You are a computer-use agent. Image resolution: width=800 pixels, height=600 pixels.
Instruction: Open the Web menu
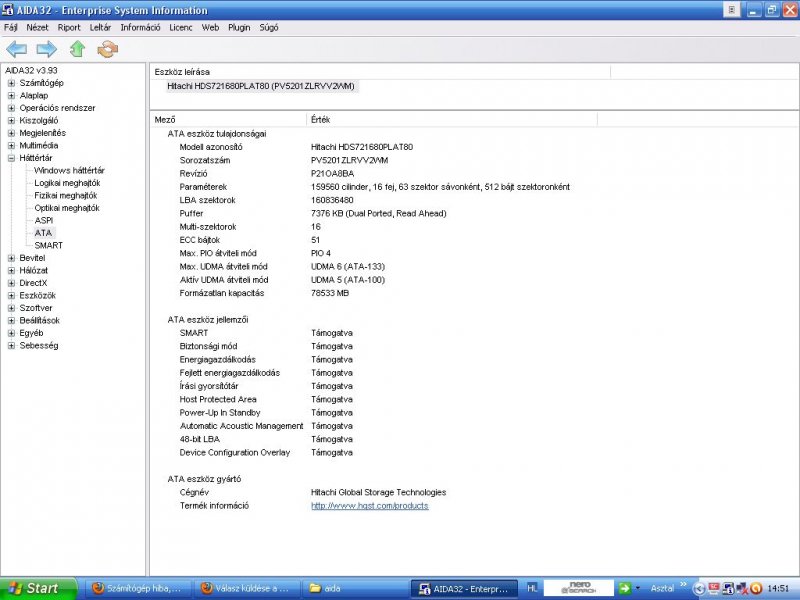click(x=210, y=28)
